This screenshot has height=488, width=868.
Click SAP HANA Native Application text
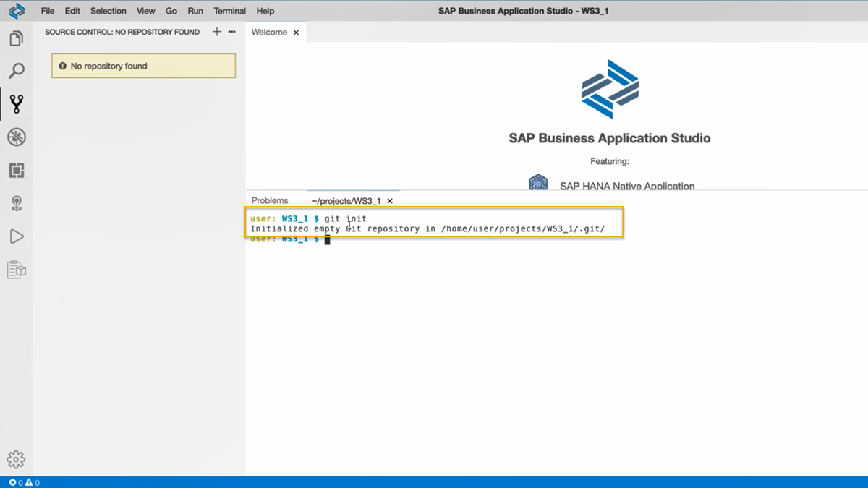[x=627, y=186]
